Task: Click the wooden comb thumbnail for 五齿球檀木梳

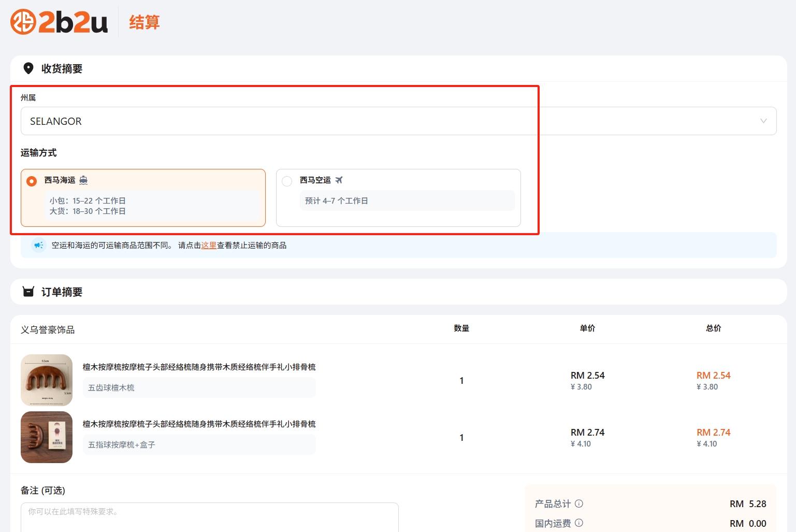Action: click(46, 380)
